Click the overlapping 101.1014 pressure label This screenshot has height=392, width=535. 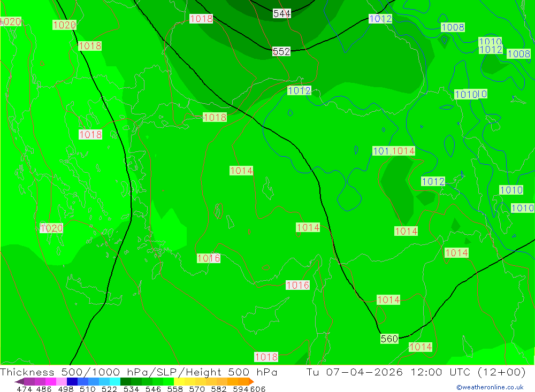(394, 151)
